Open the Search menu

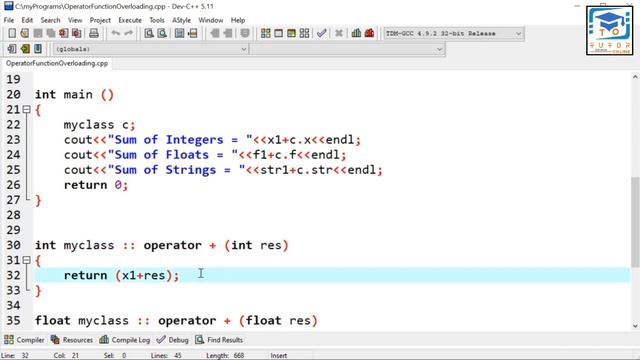click(x=50, y=20)
